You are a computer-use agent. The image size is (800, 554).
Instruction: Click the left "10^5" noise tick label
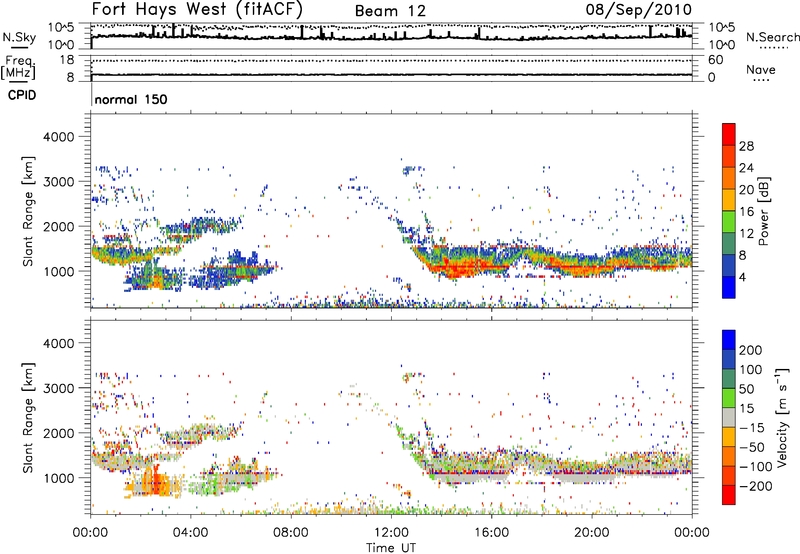[61, 28]
